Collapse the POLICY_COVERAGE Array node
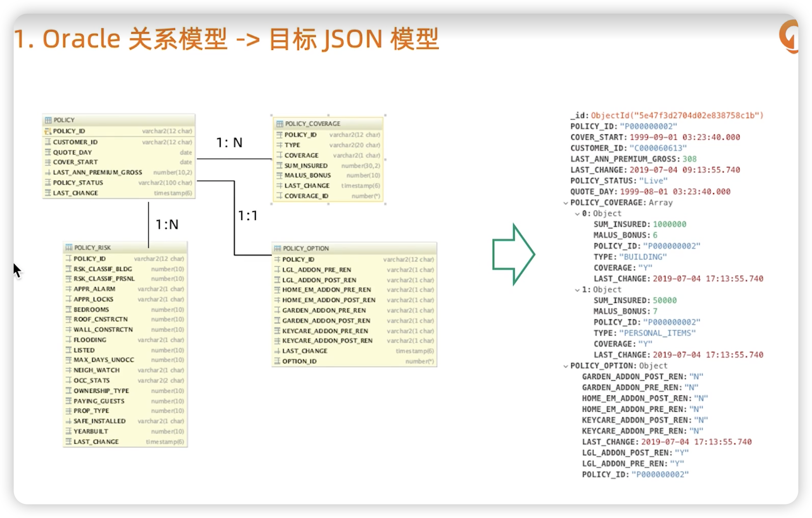Viewport: 812px width, 518px height. pyautogui.click(x=566, y=203)
